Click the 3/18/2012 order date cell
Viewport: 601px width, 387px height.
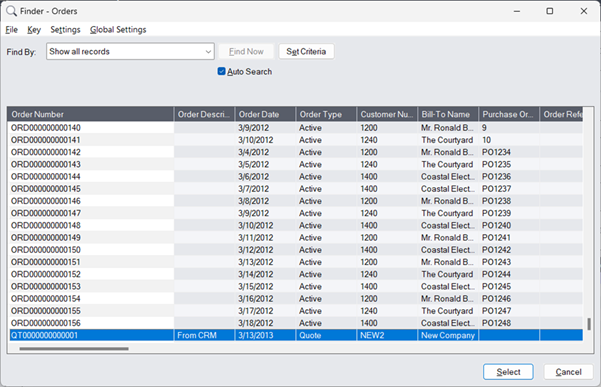265,323
